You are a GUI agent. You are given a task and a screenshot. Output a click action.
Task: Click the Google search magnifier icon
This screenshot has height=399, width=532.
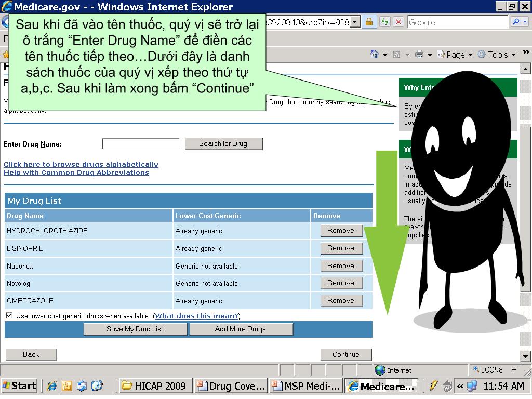516,22
